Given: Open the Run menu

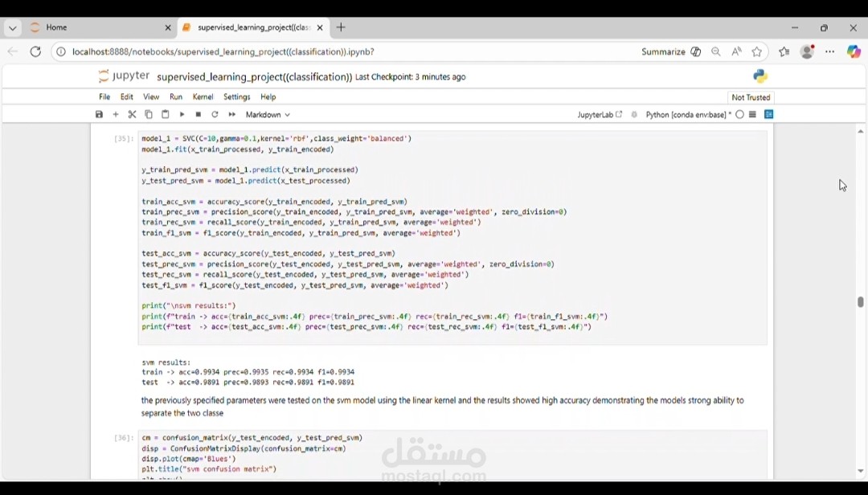Looking at the screenshot, I should (176, 97).
